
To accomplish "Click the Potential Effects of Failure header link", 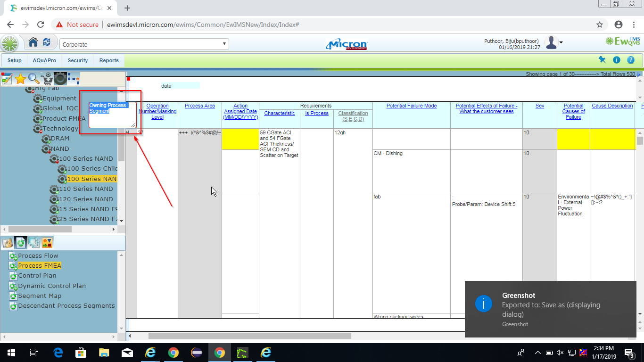I will click(x=487, y=108).
